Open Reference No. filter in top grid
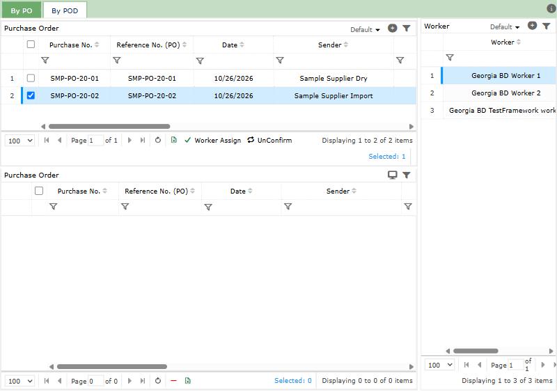The width and height of the screenshot is (557, 392). 116,61
